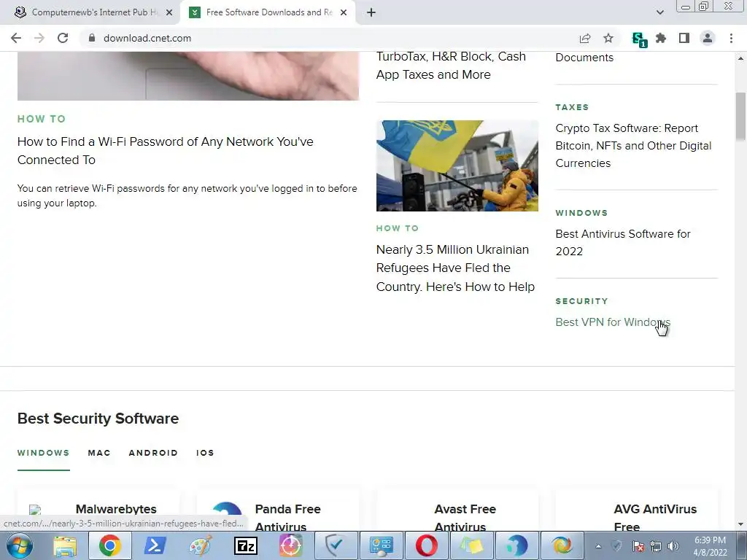
Task: Reload the CNET download page
Action: click(63, 38)
